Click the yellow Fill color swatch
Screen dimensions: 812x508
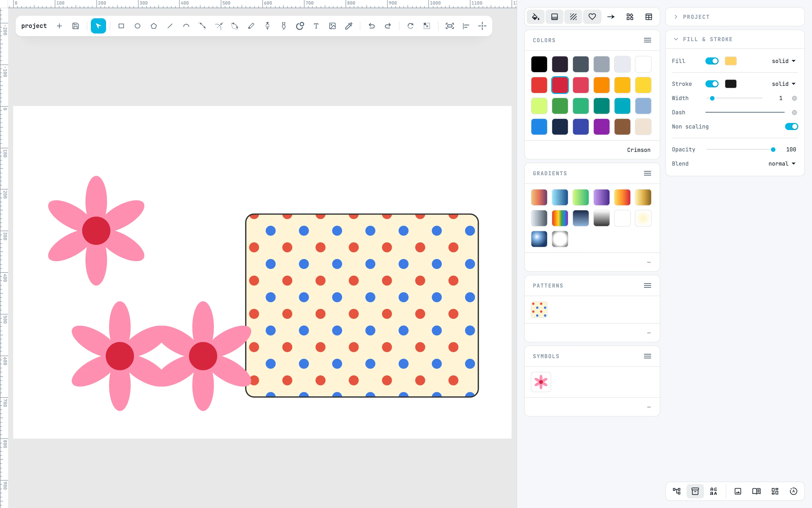(731, 61)
